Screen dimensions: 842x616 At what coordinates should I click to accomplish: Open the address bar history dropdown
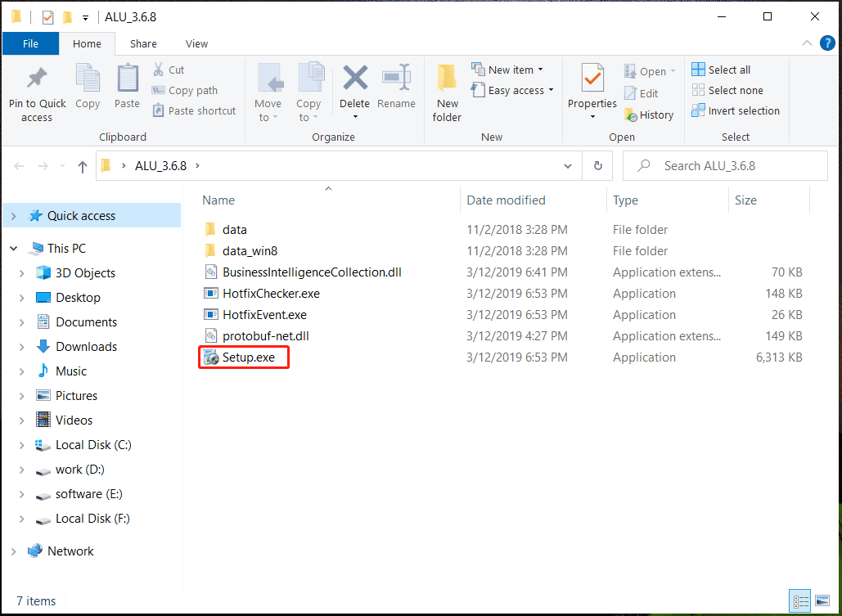pyautogui.click(x=568, y=166)
